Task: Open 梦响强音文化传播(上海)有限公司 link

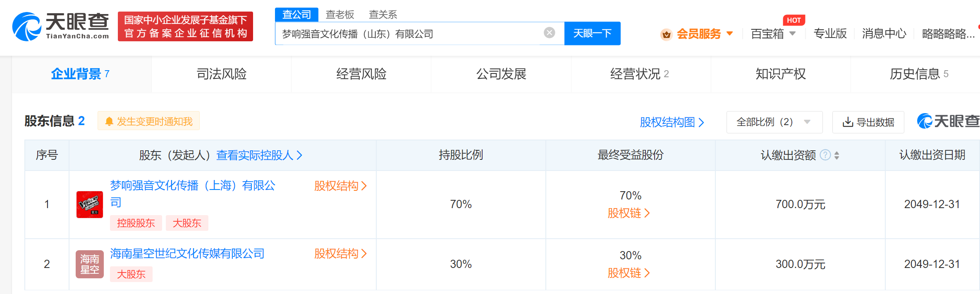Action: click(x=193, y=194)
